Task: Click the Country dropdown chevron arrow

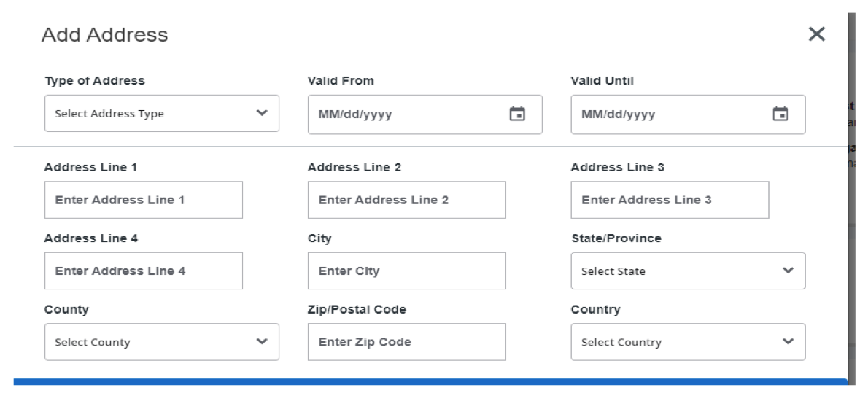Action: click(x=788, y=341)
